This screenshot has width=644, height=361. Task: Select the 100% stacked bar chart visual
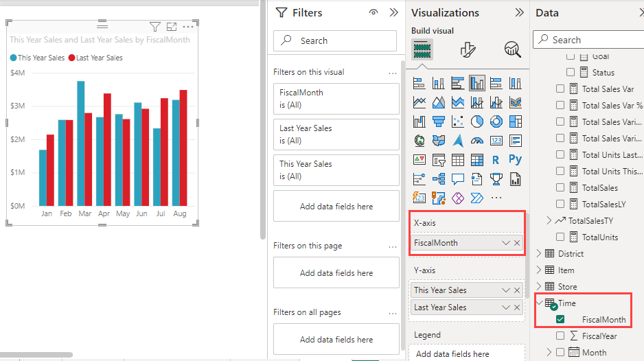point(496,83)
